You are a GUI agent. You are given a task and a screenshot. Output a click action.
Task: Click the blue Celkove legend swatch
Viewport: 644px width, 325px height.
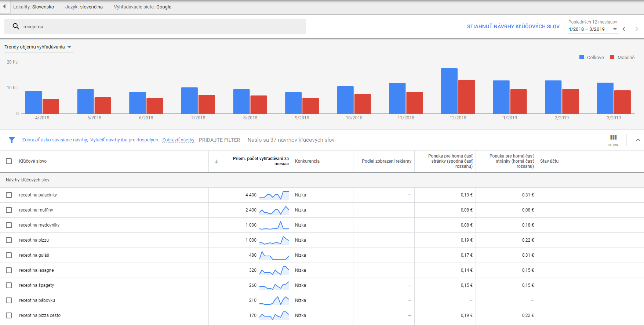point(582,57)
